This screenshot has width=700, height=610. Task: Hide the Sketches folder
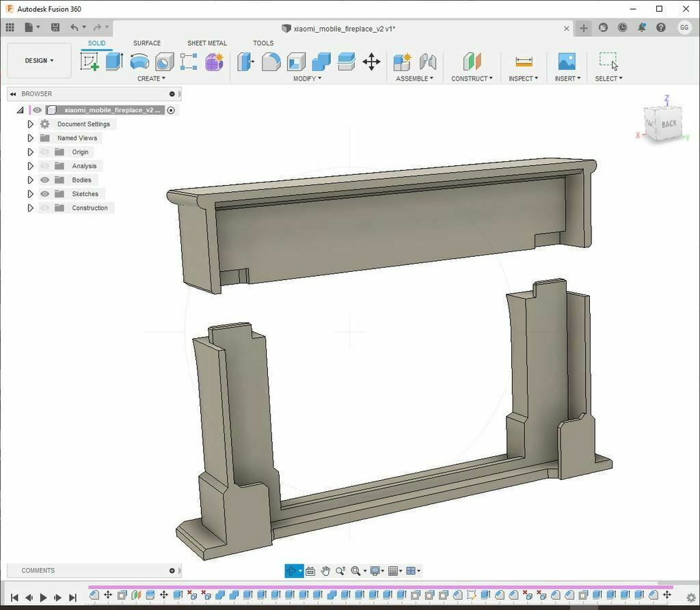click(44, 194)
